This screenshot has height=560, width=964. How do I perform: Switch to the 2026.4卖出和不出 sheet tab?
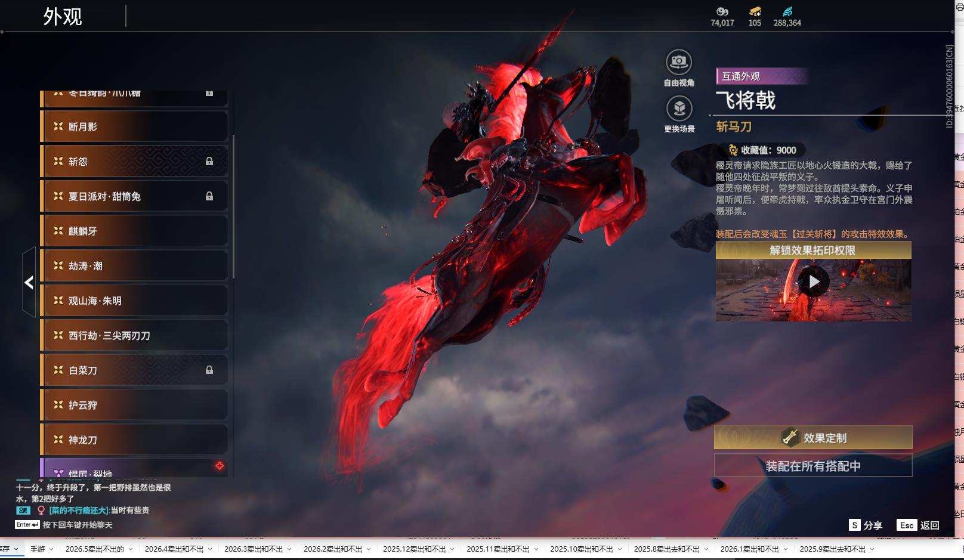[x=174, y=549]
